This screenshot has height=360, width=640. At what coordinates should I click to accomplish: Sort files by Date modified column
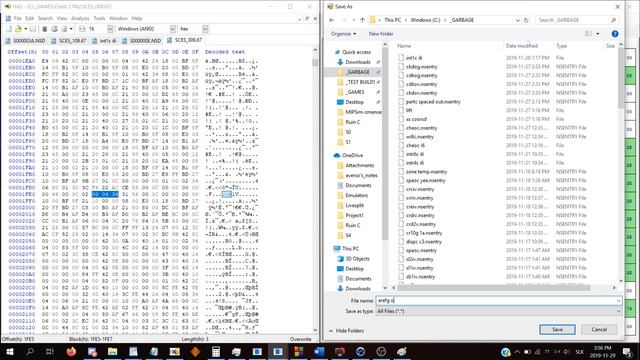pos(522,46)
